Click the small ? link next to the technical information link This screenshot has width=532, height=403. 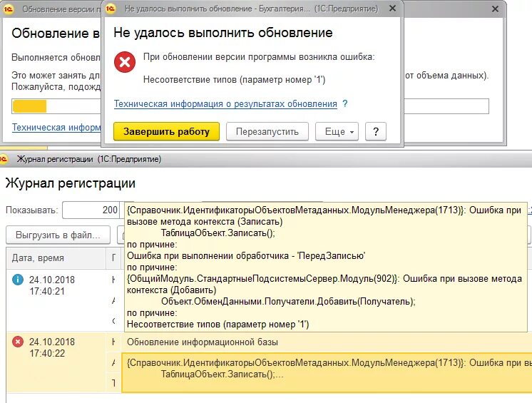pos(345,103)
